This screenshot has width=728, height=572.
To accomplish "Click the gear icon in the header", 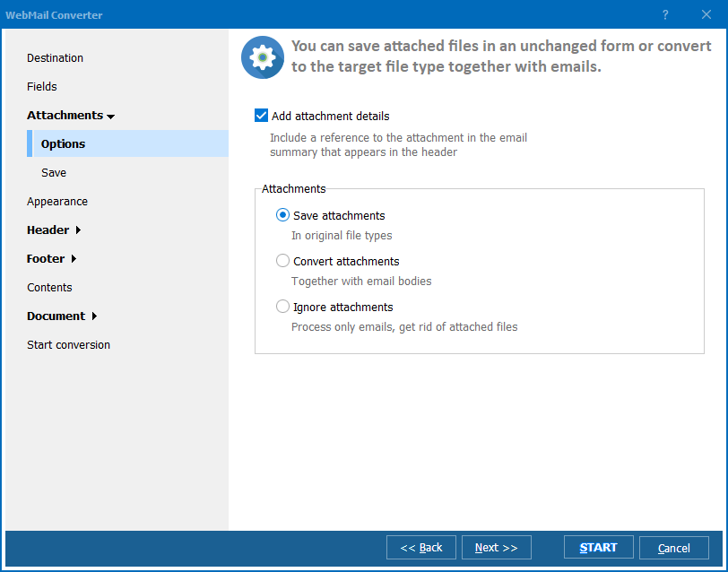I will pos(262,56).
